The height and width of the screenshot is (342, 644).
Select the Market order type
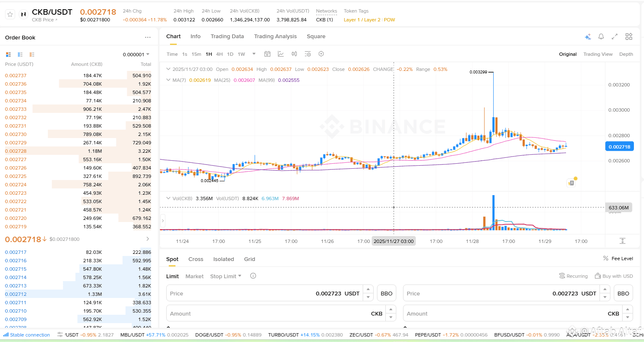[194, 276]
